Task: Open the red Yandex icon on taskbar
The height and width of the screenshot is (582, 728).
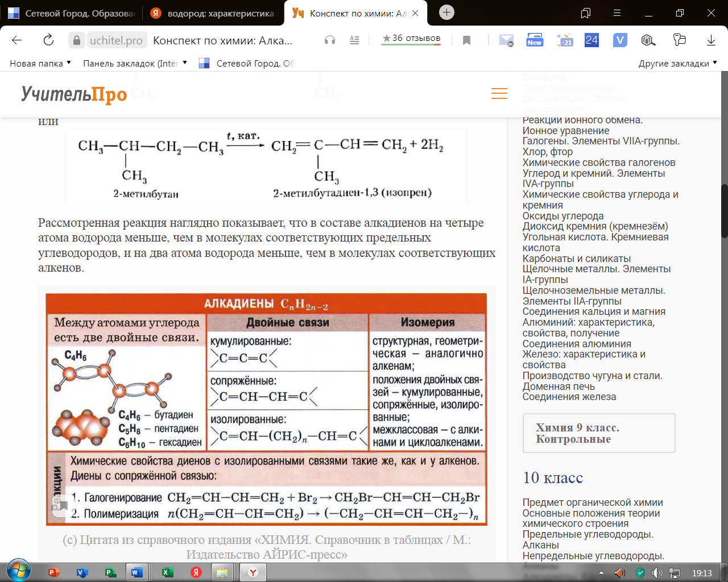Action: pyautogui.click(x=196, y=572)
